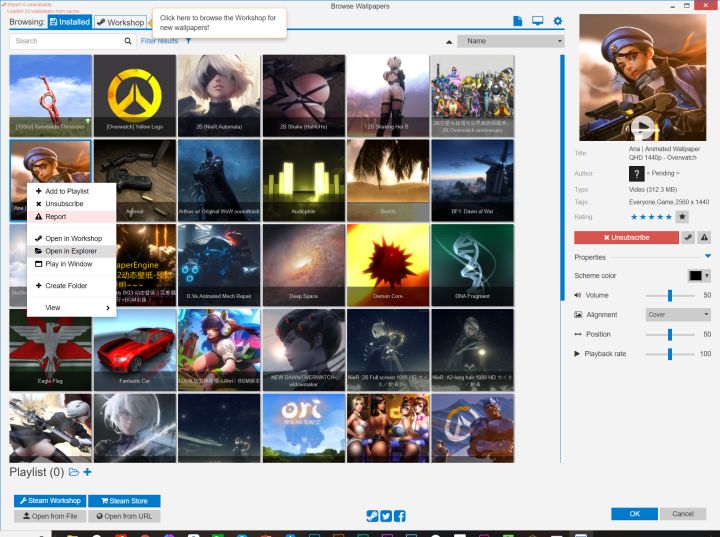
Task: Switch to the Workshop tab
Action: pos(119,22)
